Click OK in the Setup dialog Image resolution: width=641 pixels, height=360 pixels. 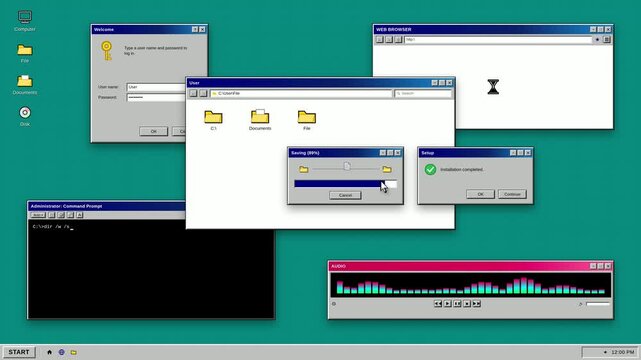point(480,194)
